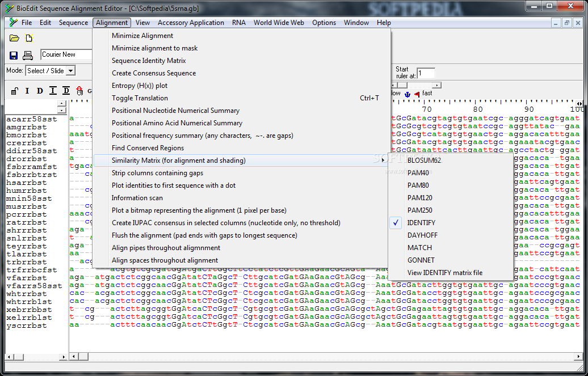Viewport: 588px width, 376px height.
Task: Click the mouse with red arrow icon
Action: (79, 91)
